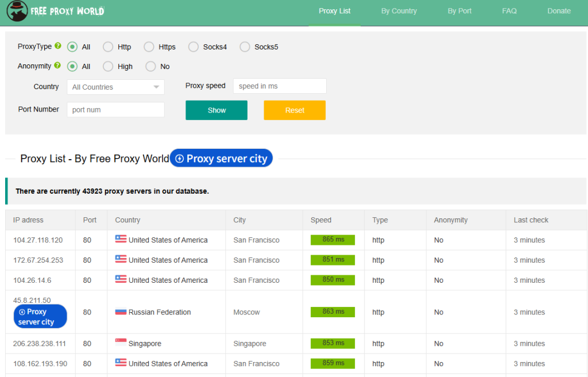Screen dimensions: 588x377
Task: Click the 859 ms speed bar
Action: pos(332,363)
